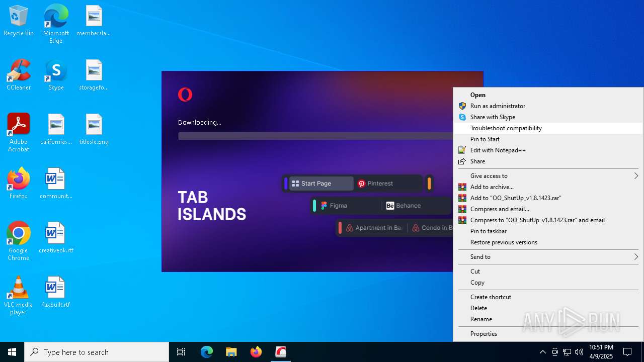Choose Properties in the context menu

click(548, 334)
